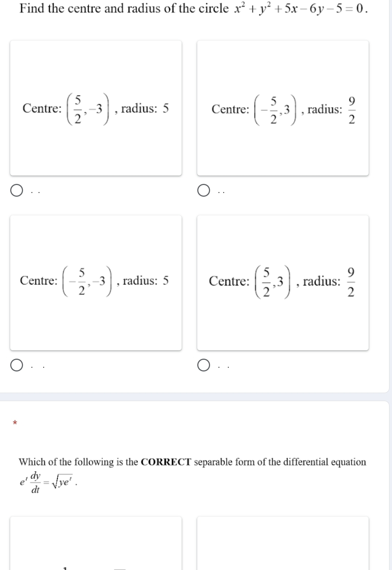
Task: Choose radio button under centre (−5/2, −3) option
Action: click(16, 365)
